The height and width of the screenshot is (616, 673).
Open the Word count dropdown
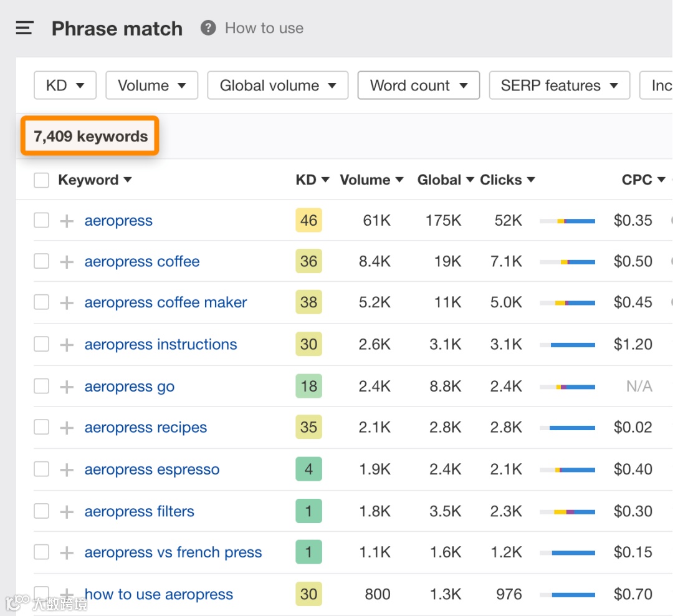click(x=418, y=85)
